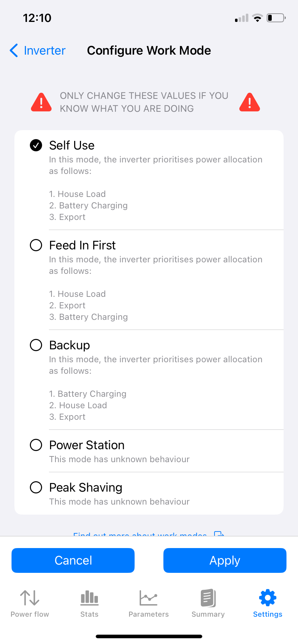Select the Self Use radio button
The width and height of the screenshot is (298, 644).
point(36,146)
